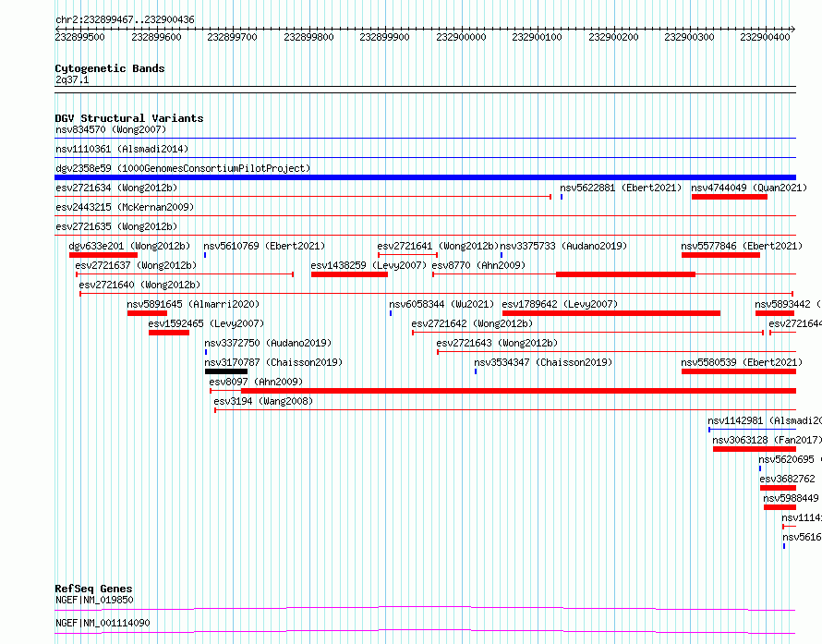The height and width of the screenshot is (644, 822).
Task: Click the red nsv4744049 (Quan2021) bar
Action: (730, 197)
